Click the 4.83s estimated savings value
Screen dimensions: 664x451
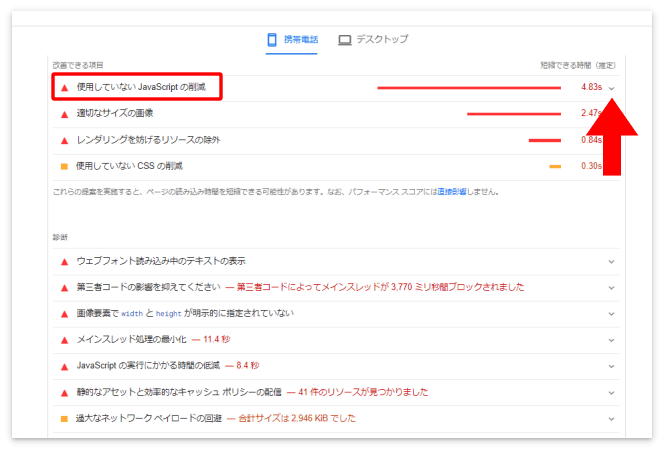point(592,87)
